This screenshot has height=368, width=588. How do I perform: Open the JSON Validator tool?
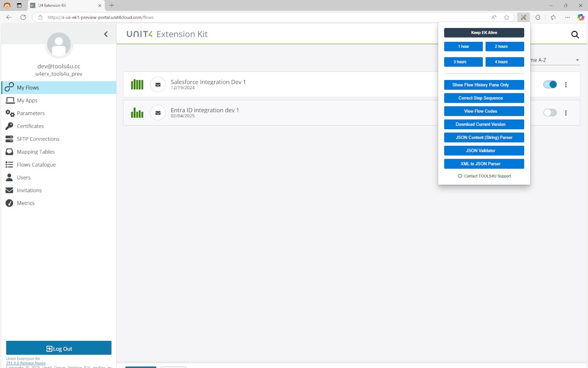coord(484,150)
